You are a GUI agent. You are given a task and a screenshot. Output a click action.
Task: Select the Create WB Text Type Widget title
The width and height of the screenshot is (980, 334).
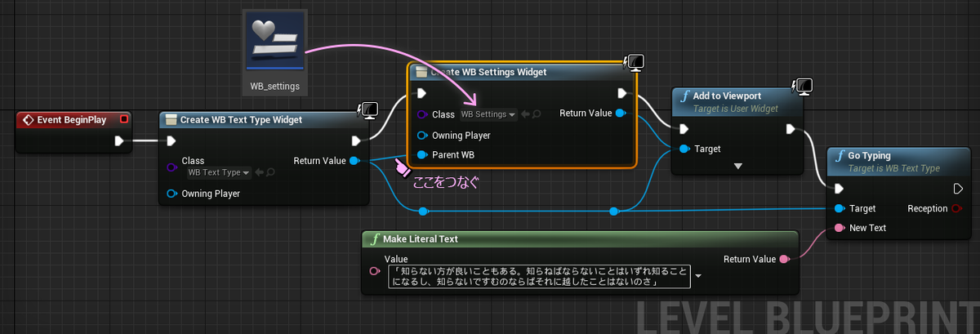(241, 120)
